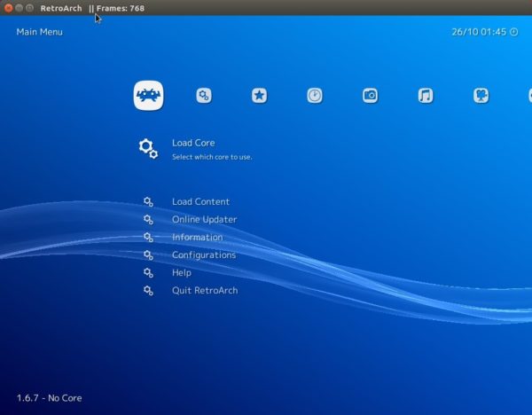Select the Load Core menu entry
The image size is (532, 415).
pyautogui.click(x=193, y=143)
